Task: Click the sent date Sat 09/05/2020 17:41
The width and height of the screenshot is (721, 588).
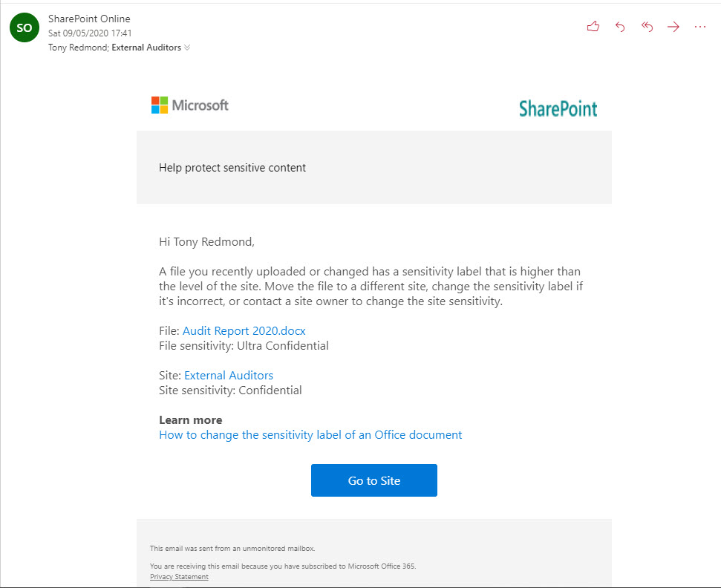Action: (x=90, y=33)
